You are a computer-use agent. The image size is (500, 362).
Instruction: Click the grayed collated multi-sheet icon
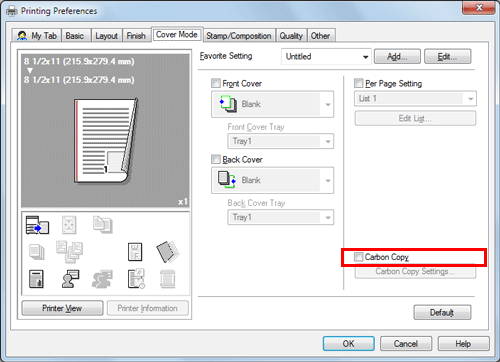pyautogui.click(x=69, y=252)
